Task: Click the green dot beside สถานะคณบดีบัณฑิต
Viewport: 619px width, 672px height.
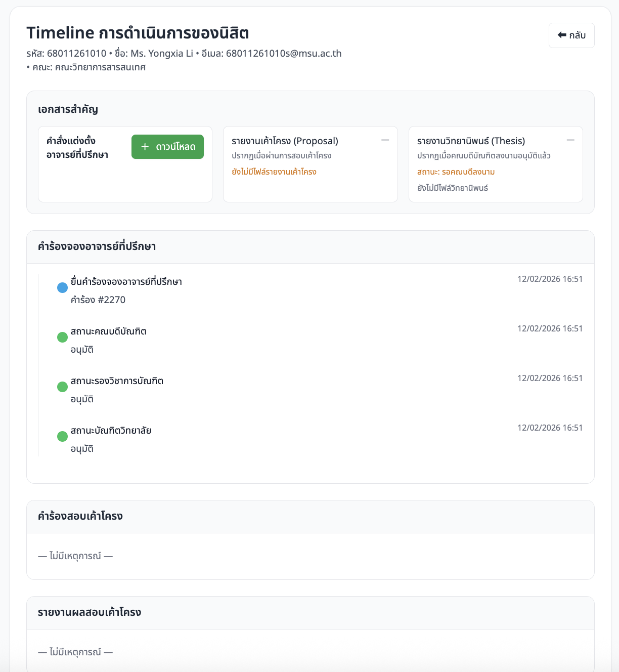Action: pos(62,338)
